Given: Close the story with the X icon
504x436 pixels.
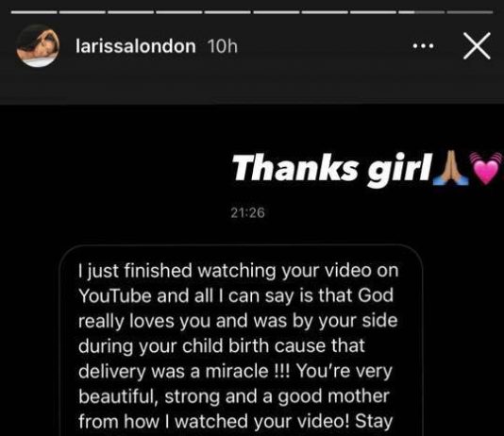Looking at the screenshot, I should (477, 46).
